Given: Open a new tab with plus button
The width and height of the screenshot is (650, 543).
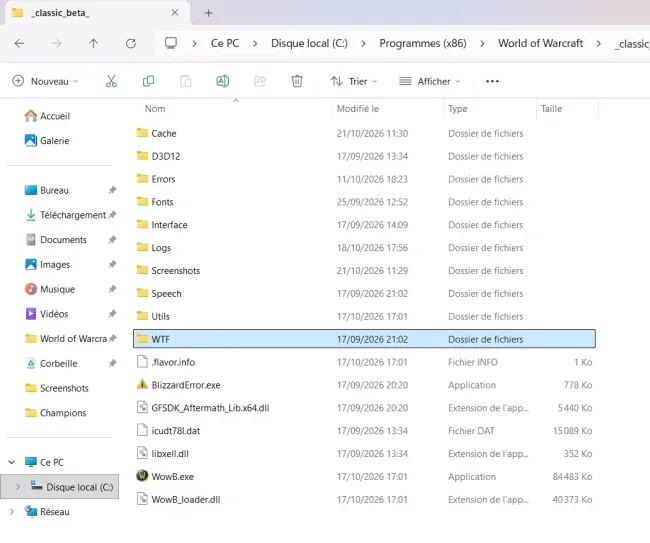Looking at the screenshot, I should pyautogui.click(x=209, y=13).
